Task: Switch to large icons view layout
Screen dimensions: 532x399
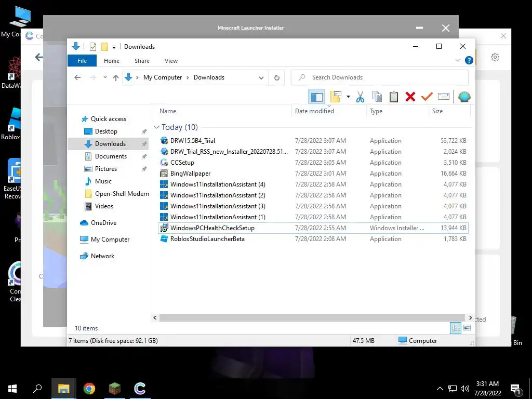Action: [x=467, y=328]
